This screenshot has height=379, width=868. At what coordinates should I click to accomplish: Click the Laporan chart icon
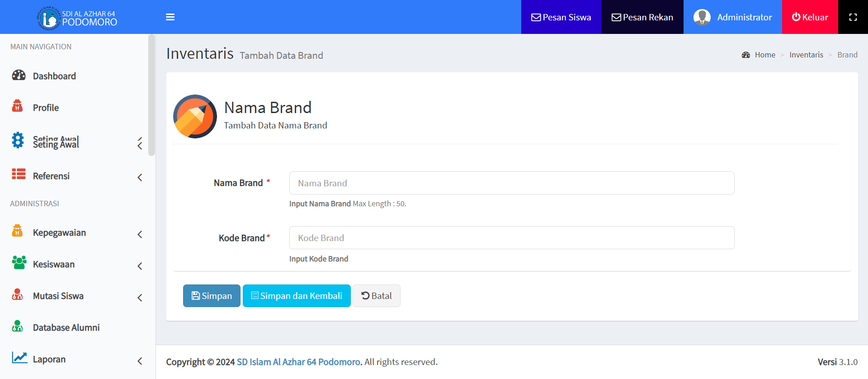pos(19,358)
